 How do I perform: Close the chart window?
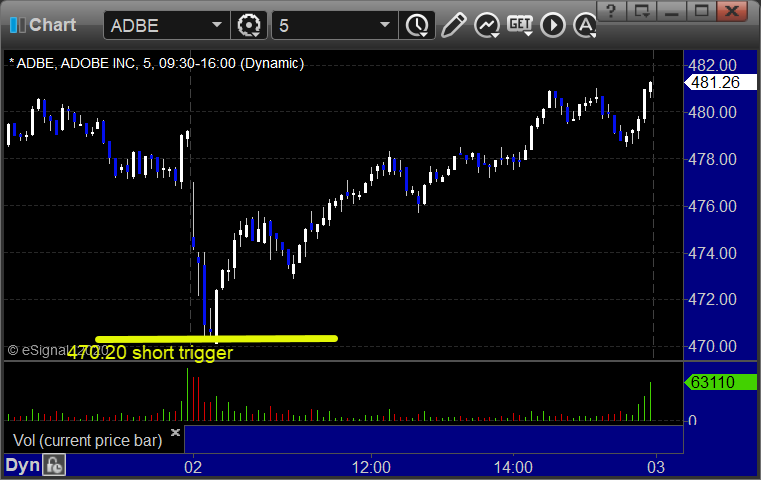pos(732,10)
